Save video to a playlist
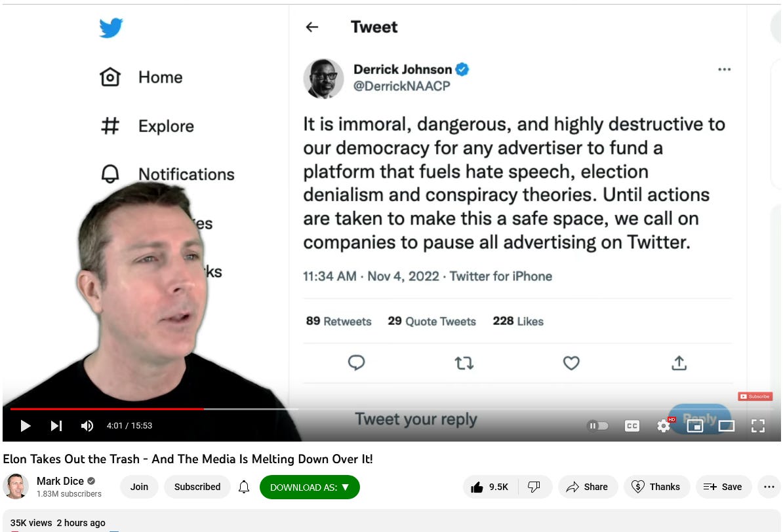 (723, 487)
